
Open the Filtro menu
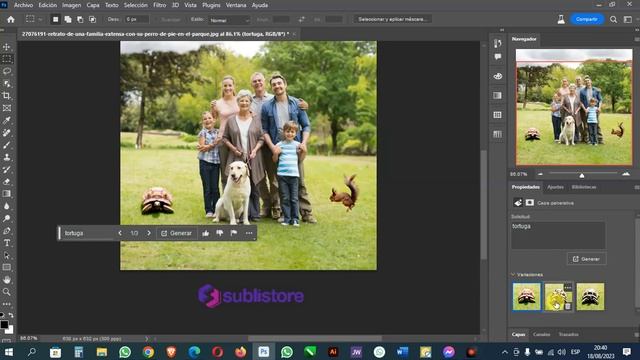click(x=160, y=5)
